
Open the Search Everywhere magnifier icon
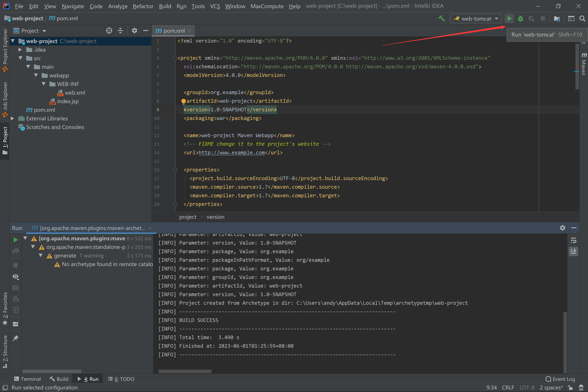click(x=582, y=19)
